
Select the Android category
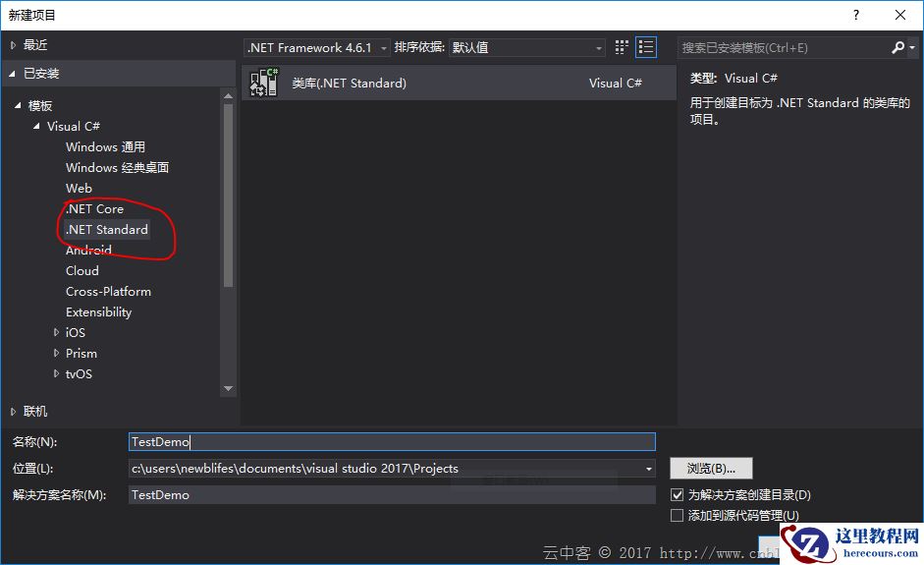tap(88, 250)
